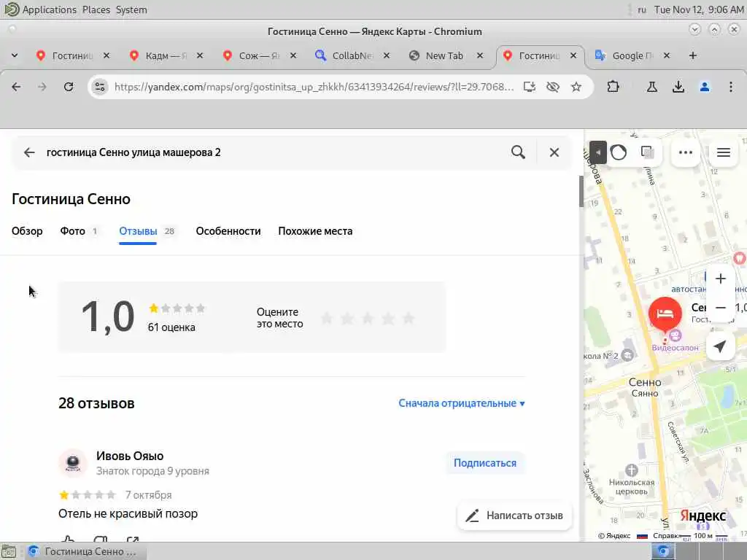The height and width of the screenshot is (560, 747).
Task: Zoom in the map with plus button
Action: coord(720,279)
